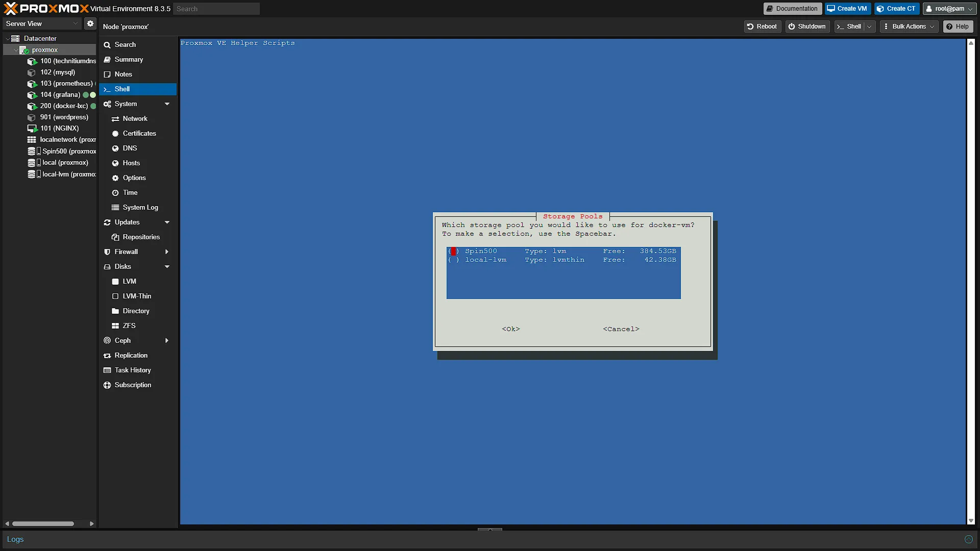This screenshot has width=980, height=551.
Task: Click the Create VM button
Action: pyautogui.click(x=848, y=9)
